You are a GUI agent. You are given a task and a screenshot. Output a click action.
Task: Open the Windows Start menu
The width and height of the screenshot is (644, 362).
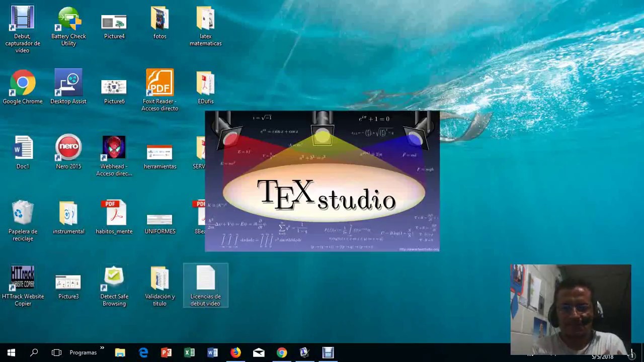coord(11,353)
